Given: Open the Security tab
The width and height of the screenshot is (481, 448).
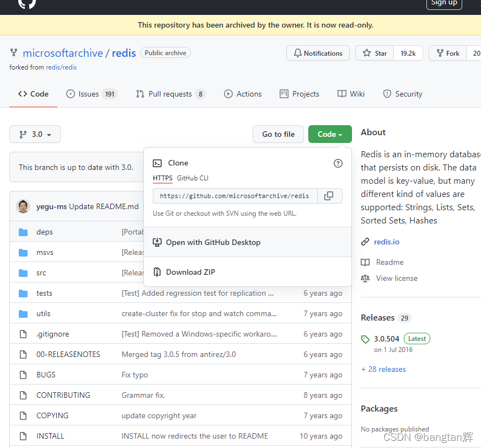Looking at the screenshot, I should [403, 94].
